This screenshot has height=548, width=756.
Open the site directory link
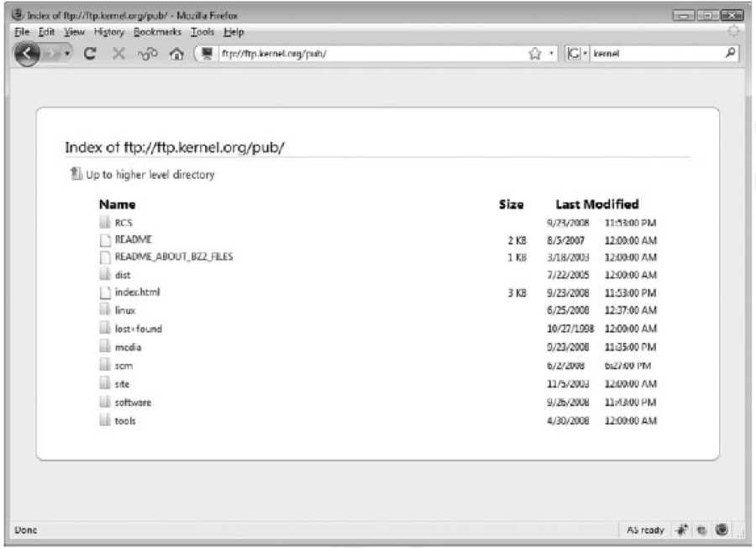[122, 384]
